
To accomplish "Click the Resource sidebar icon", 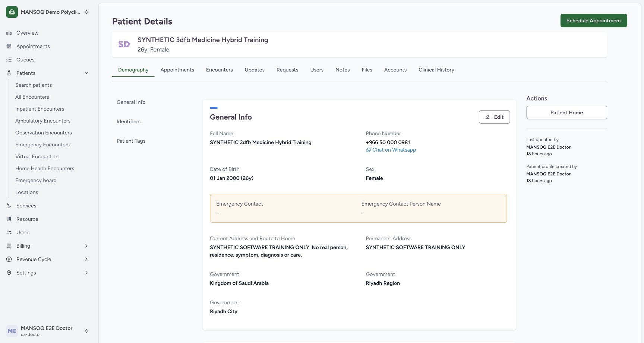I will tap(9, 219).
